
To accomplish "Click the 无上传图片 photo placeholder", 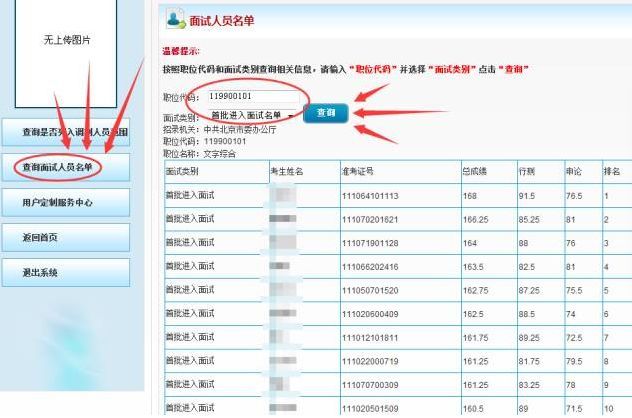I will pos(67,40).
